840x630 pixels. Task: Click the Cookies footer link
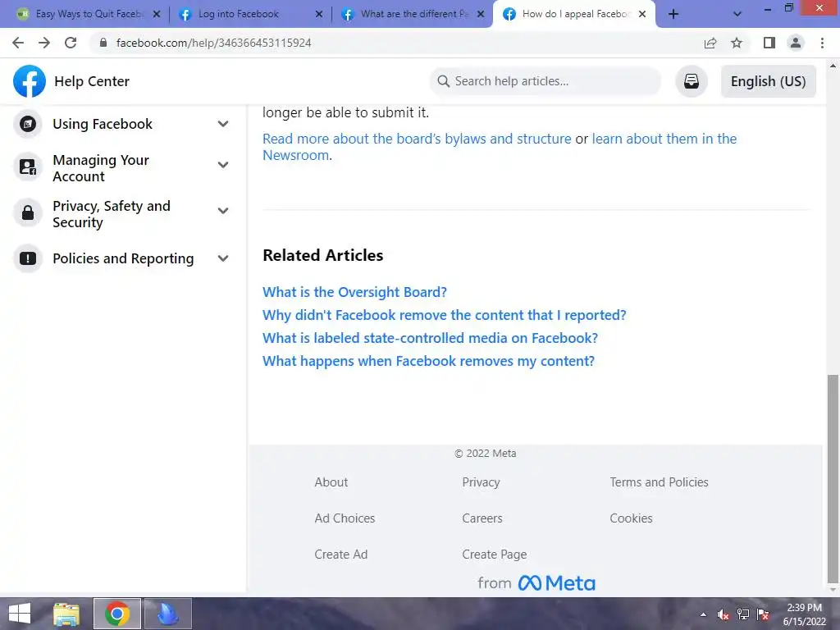pyautogui.click(x=631, y=518)
